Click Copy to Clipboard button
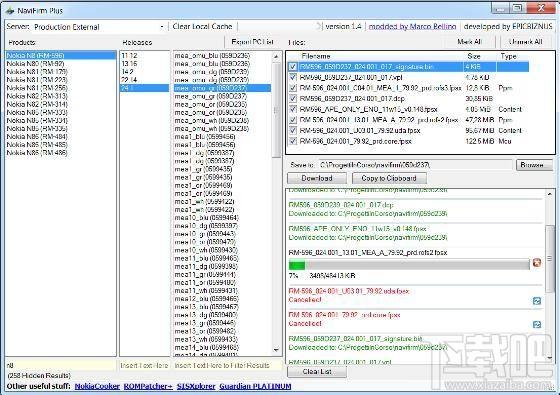The image size is (560, 395). click(x=389, y=178)
